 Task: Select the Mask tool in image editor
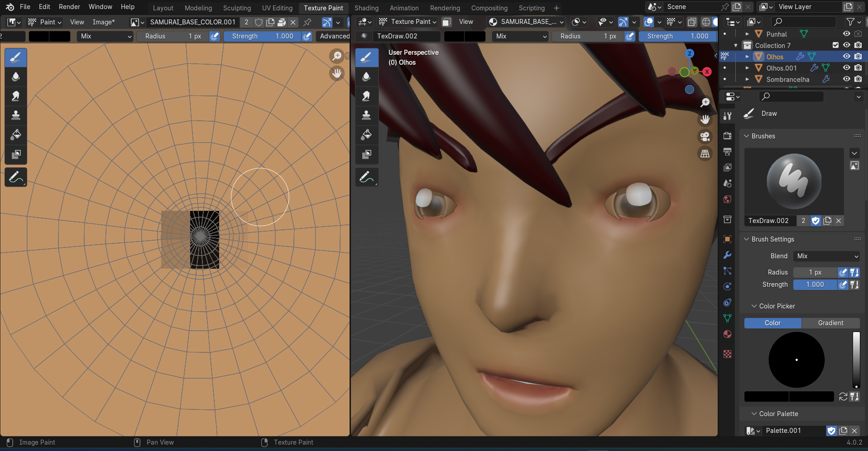tap(16, 154)
